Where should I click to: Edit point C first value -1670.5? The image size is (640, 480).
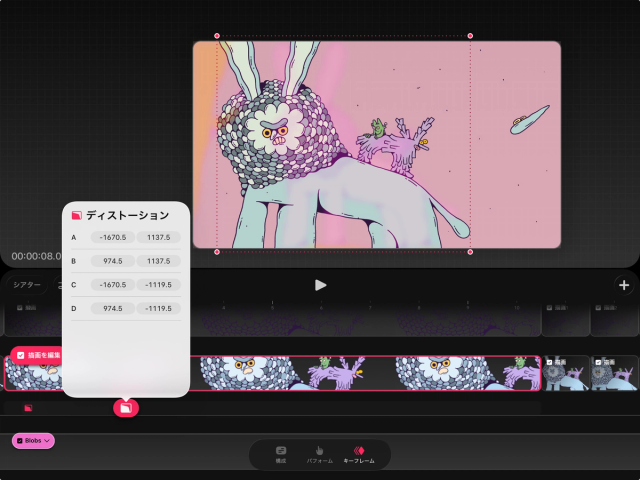[x=113, y=285]
